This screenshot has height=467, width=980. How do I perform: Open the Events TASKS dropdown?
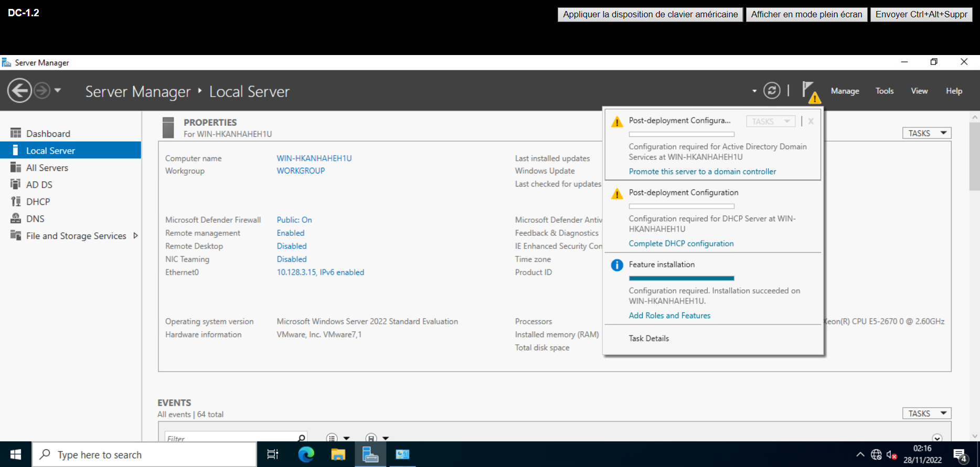pos(926,414)
